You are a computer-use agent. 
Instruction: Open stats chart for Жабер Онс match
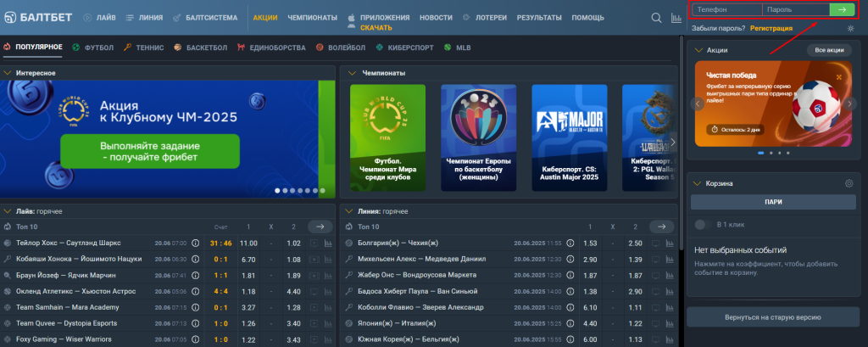click(670, 275)
